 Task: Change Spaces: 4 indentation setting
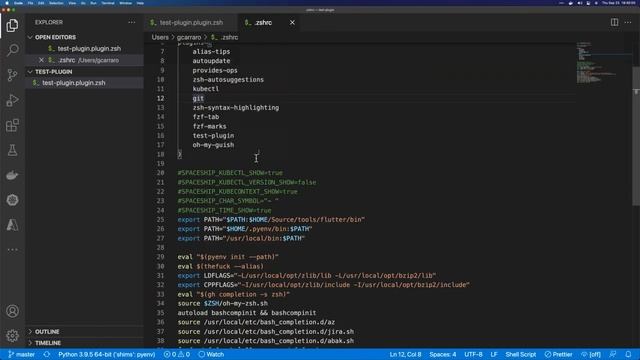(x=442, y=354)
